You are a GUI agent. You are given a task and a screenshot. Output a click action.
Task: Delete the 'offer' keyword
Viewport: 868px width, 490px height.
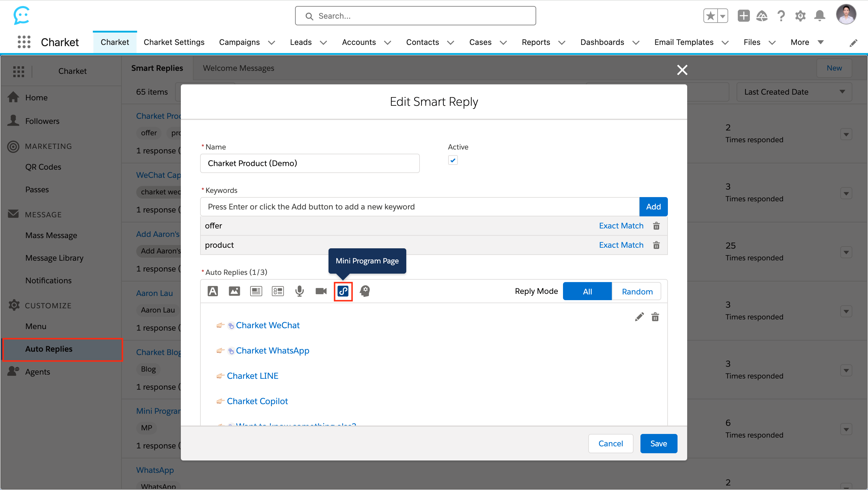pos(656,226)
